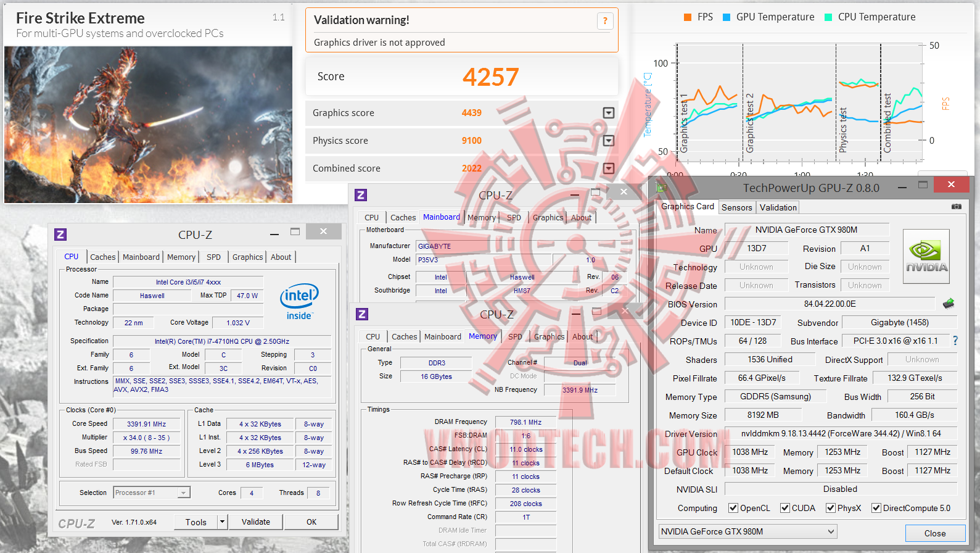Image resolution: width=980 pixels, height=553 pixels.
Task: Take a GPU-Z screenshot with the camera icon
Action: (956, 207)
